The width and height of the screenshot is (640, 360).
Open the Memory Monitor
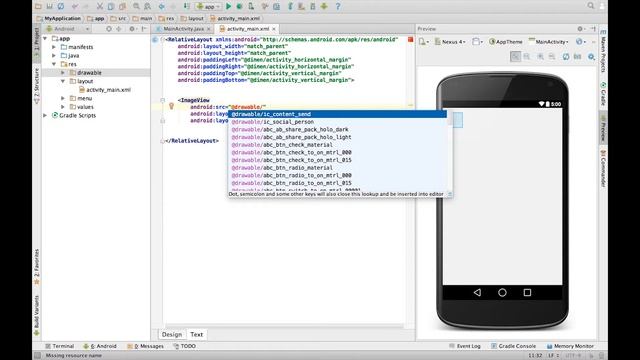pyautogui.click(x=570, y=346)
